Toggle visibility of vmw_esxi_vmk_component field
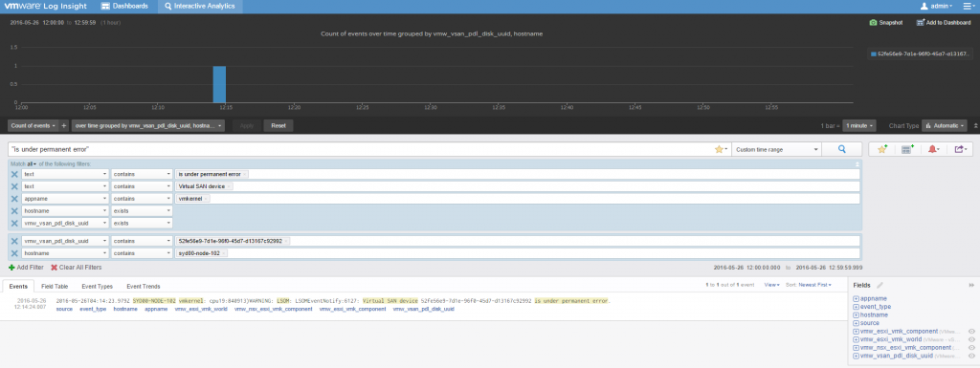Viewport: 980px width, 368px height. 972,331
